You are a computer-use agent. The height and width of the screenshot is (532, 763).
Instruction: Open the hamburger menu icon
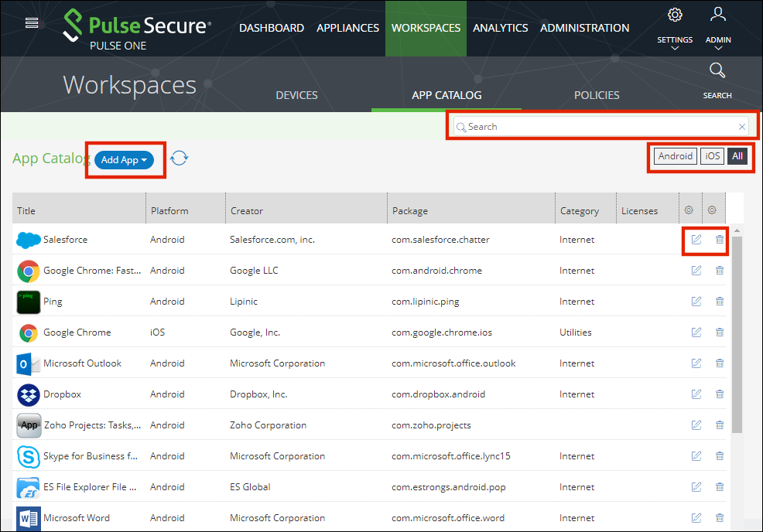coord(32,23)
